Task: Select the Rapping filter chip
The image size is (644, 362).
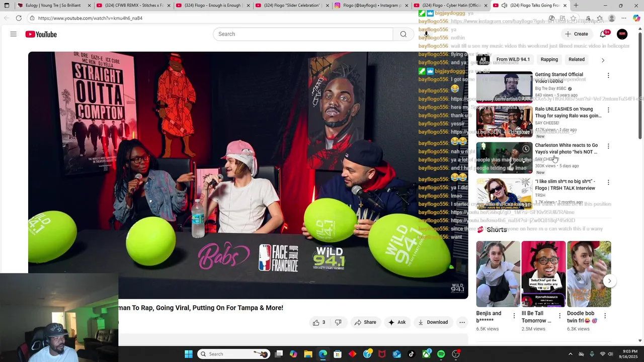Action: (549, 59)
